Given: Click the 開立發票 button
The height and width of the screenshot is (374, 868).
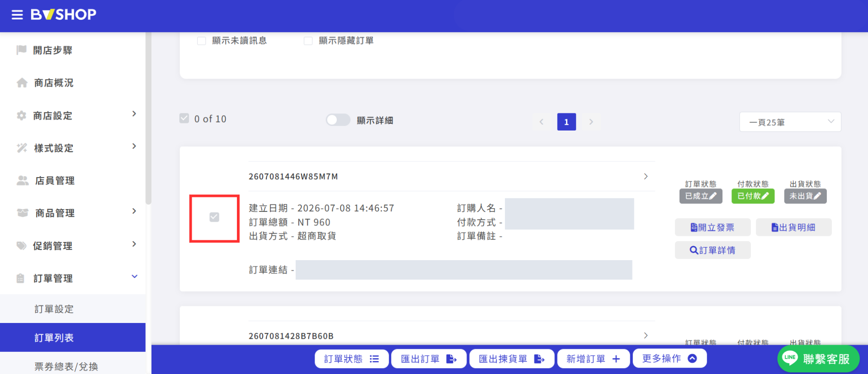Looking at the screenshot, I should tap(713, 228).
